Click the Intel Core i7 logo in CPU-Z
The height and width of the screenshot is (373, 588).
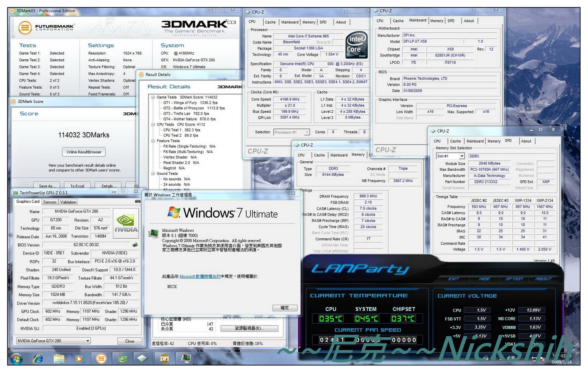click(357, 45)
